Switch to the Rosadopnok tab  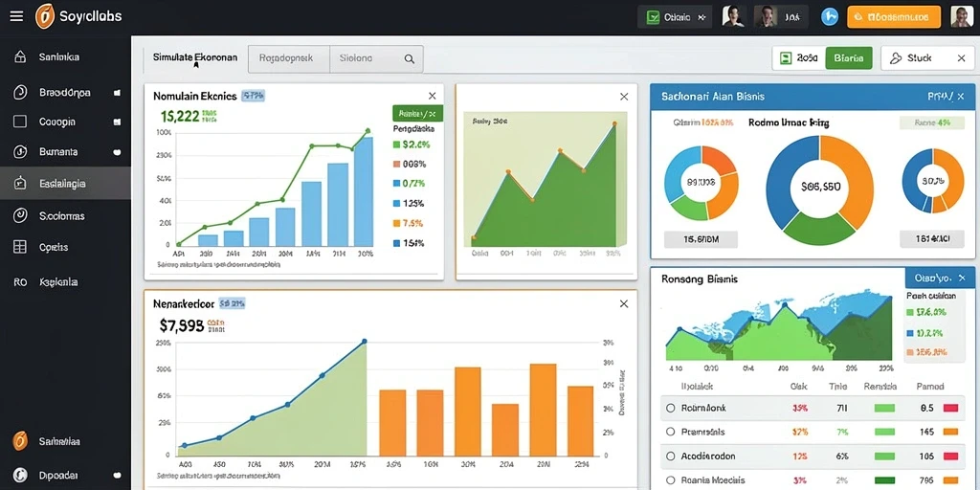tap(289, 58)
